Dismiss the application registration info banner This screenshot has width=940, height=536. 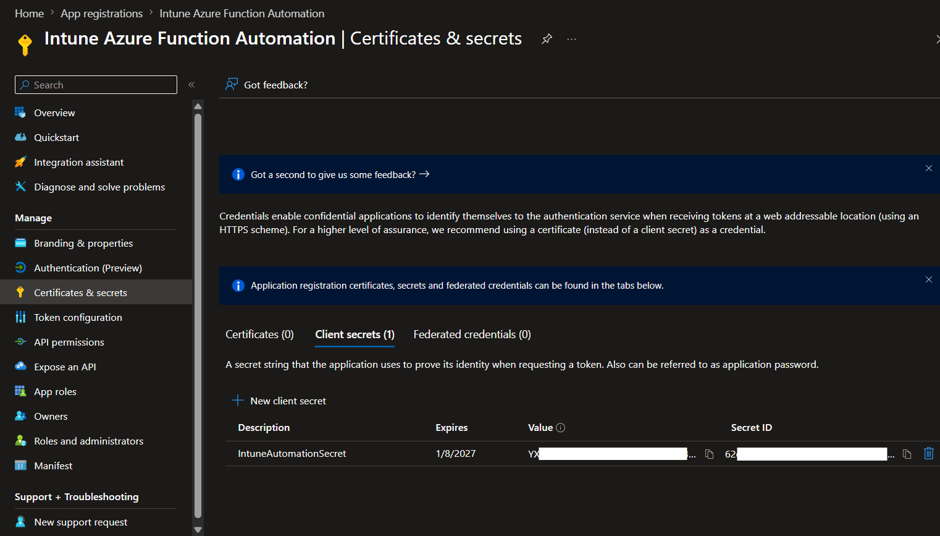tap(929, 279)
